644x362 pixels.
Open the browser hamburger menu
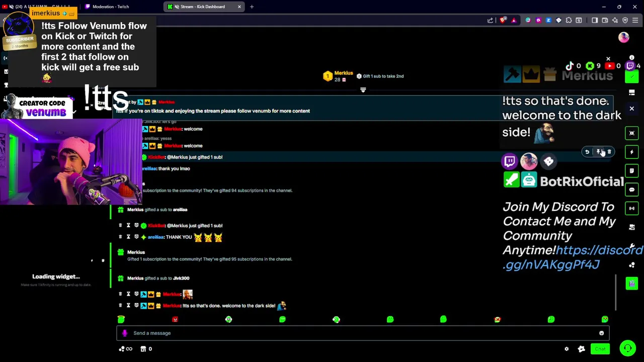click(x=635, y=20)
